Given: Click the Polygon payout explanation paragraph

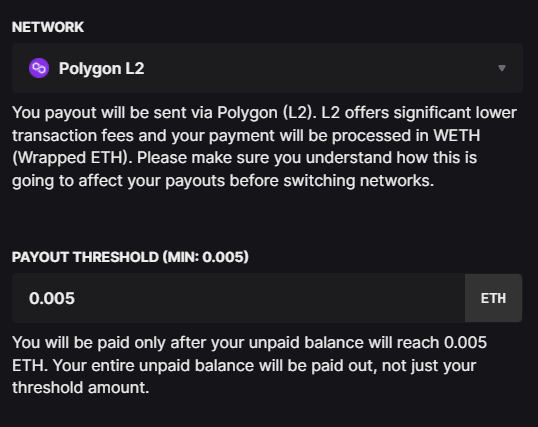Looking at the screenshot, I should [264, 147].
